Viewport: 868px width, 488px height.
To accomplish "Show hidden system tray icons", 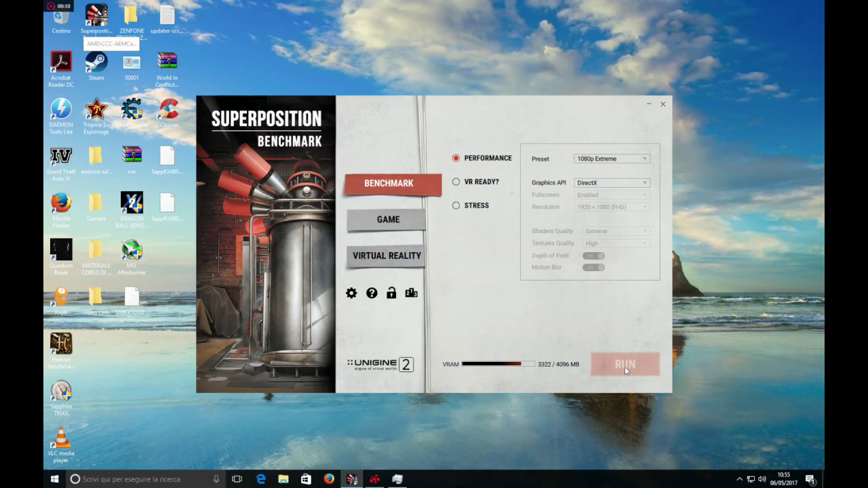I will coord(739,479).
